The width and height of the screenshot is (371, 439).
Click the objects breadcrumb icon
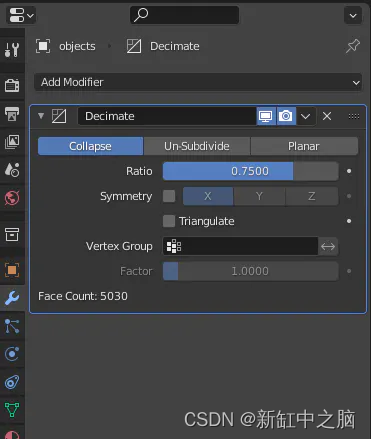pyautogui.click(x=43, y=46)
